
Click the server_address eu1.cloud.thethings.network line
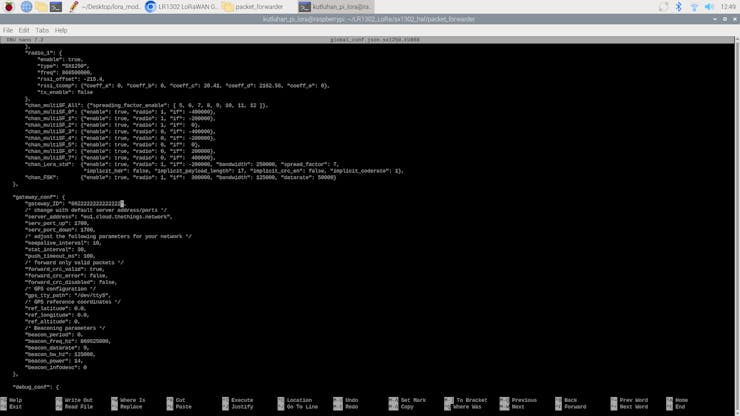(x=99, y=217)
